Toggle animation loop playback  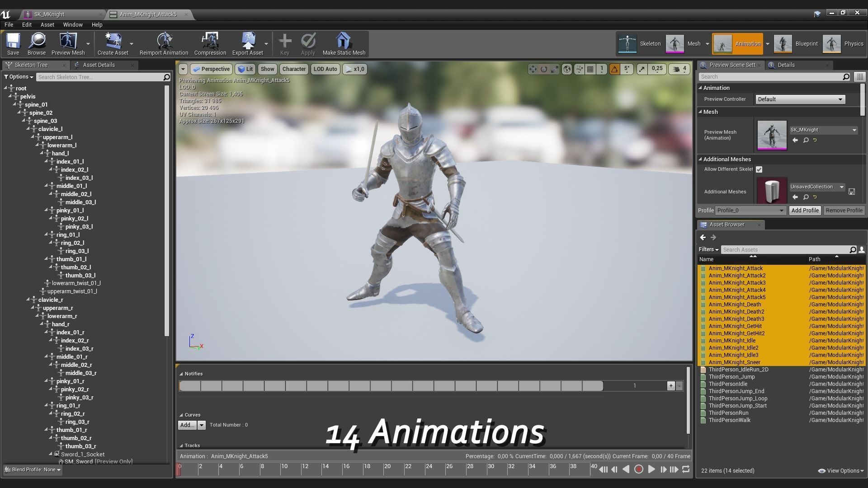pyautogui.click(x=686, y=469)
